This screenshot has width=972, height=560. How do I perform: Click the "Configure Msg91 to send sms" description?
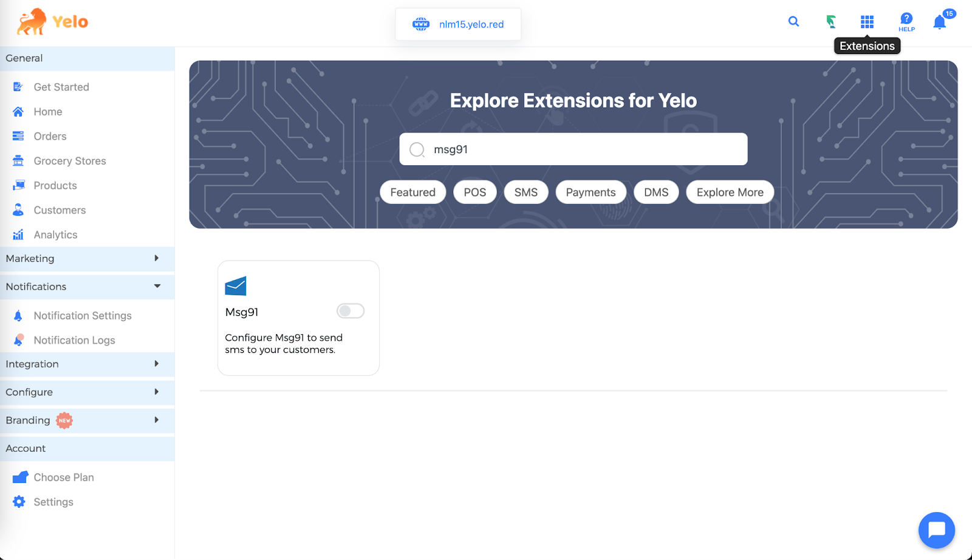[284, 344]
